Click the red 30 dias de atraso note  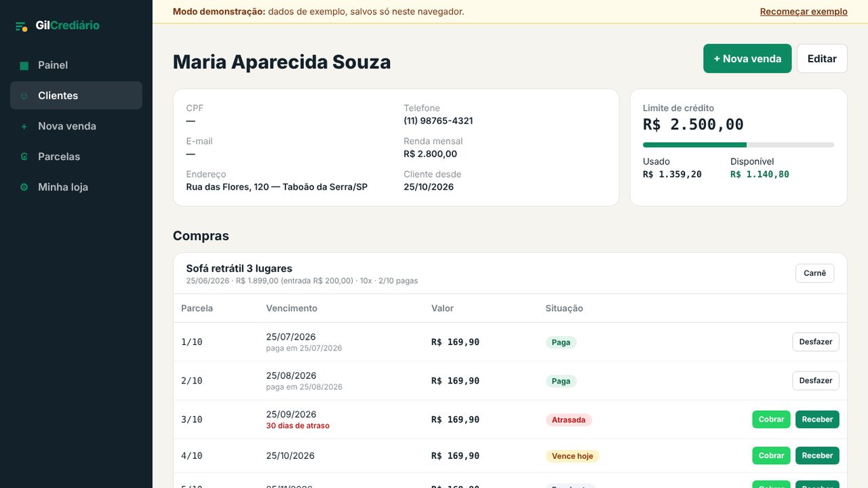tap(298, 426)
